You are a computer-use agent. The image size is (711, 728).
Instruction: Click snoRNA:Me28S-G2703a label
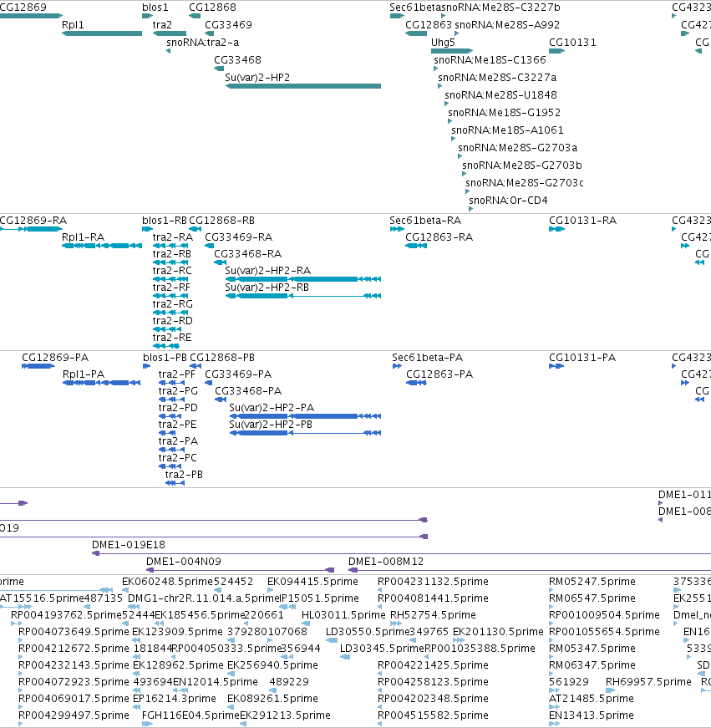click(518, 149)
